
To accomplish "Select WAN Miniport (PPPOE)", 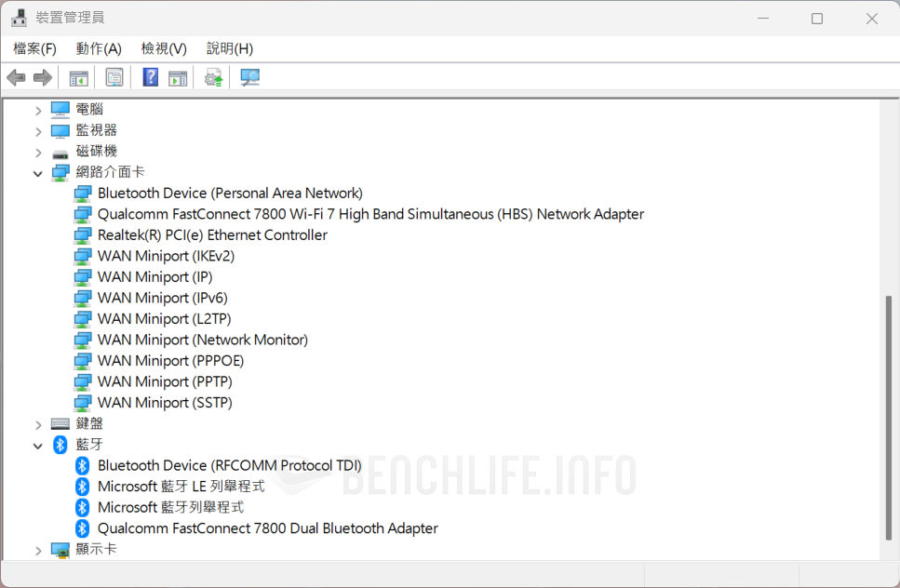I will click(x=170, y=361).
